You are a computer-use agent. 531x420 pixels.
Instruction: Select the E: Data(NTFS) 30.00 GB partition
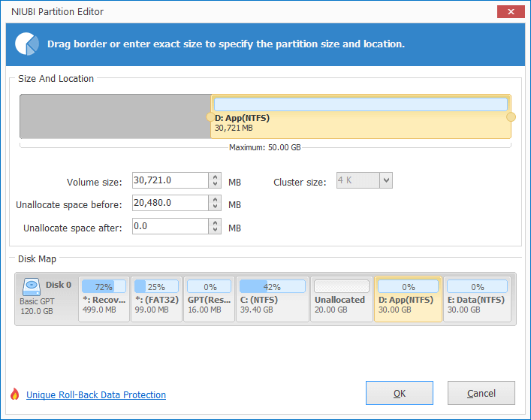pos(477,299)
